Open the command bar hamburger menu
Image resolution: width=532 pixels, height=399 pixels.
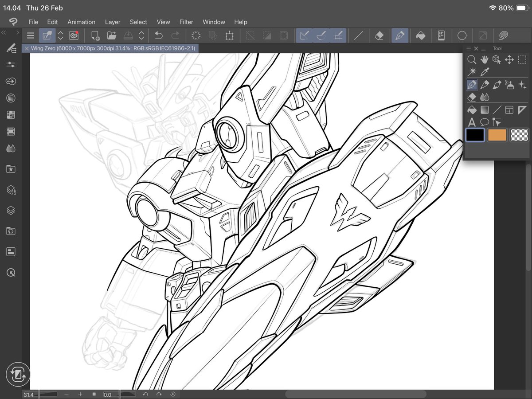[x=30, y=35]
